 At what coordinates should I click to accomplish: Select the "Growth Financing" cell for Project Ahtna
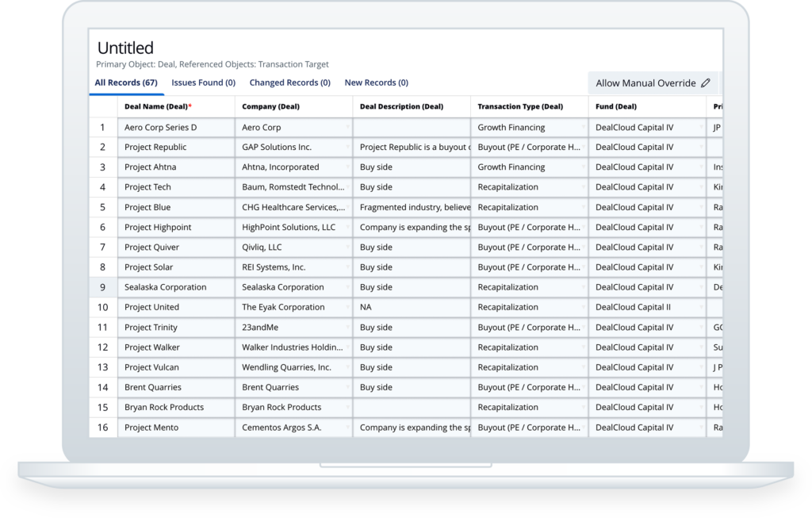click(530, 167)
